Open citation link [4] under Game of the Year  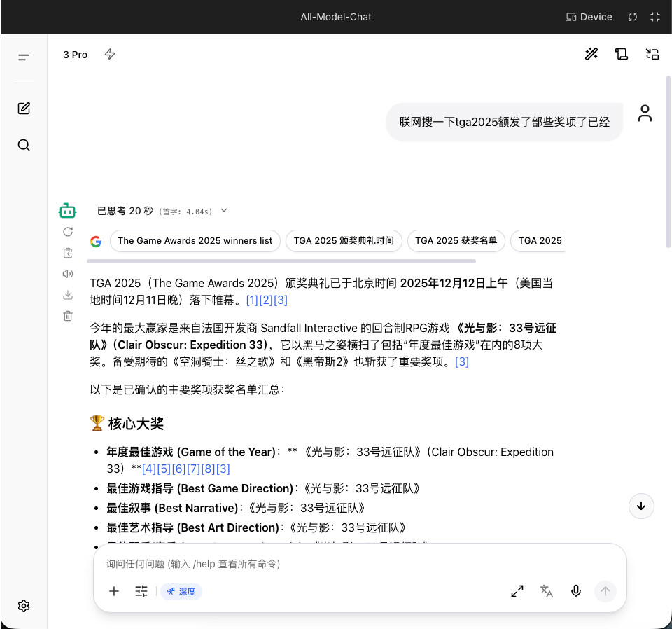148,469
